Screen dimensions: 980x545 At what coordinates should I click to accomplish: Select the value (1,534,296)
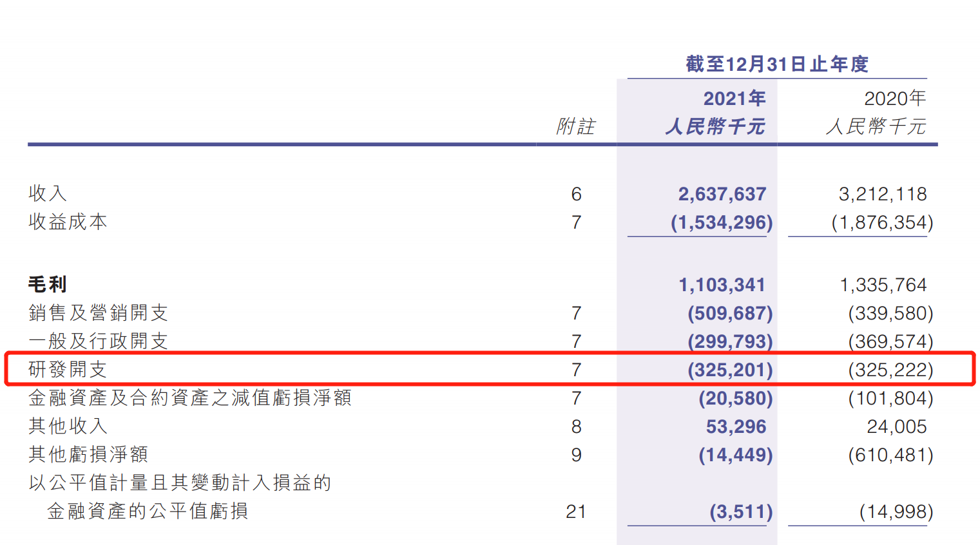tap(722, 222)
